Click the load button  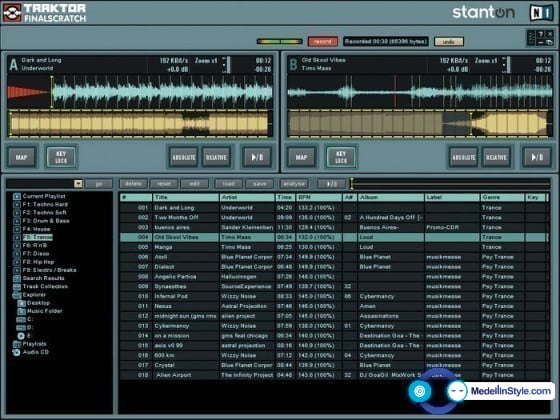tap(229, 184)
